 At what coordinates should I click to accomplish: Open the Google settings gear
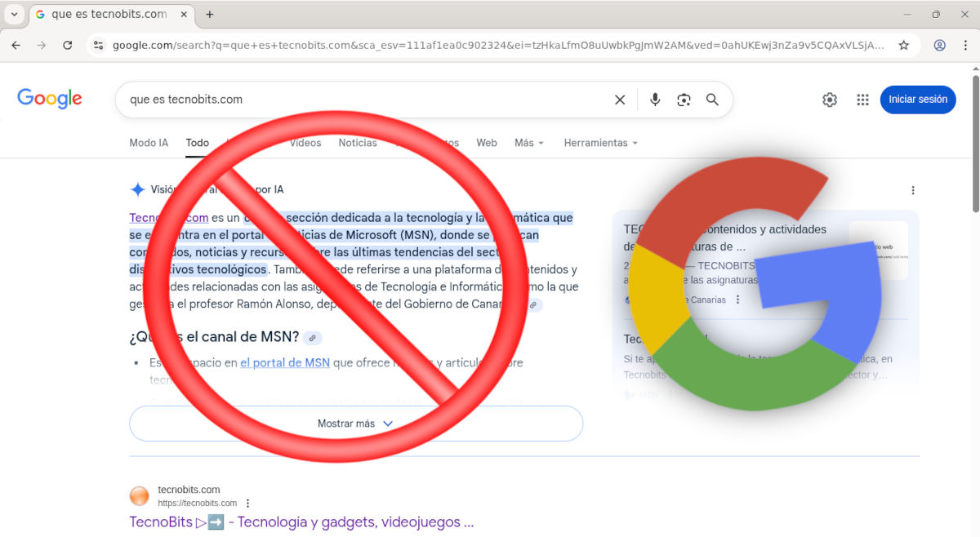(830, 100)
